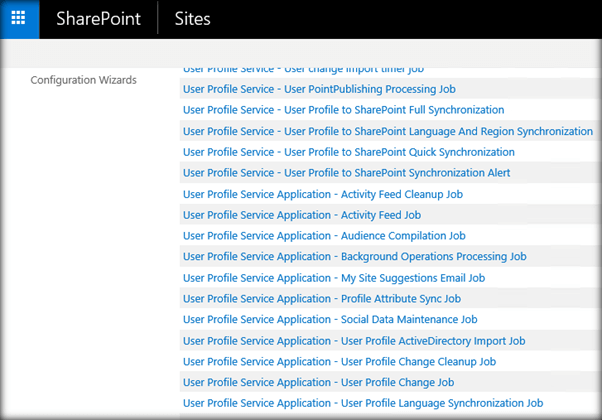Open Audience Compilation Job link
Viewport: 602px width, 420px height.
(324, 236)
